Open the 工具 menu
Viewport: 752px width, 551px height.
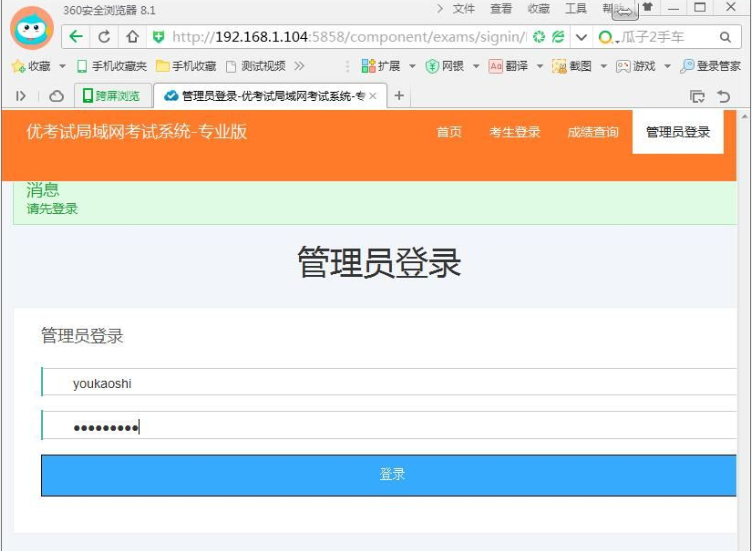(x=576, y=9)
